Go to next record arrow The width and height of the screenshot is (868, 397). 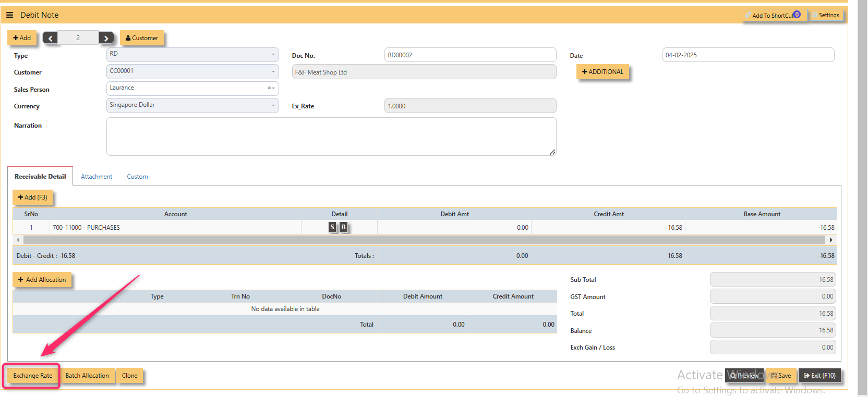coord(106,38)
